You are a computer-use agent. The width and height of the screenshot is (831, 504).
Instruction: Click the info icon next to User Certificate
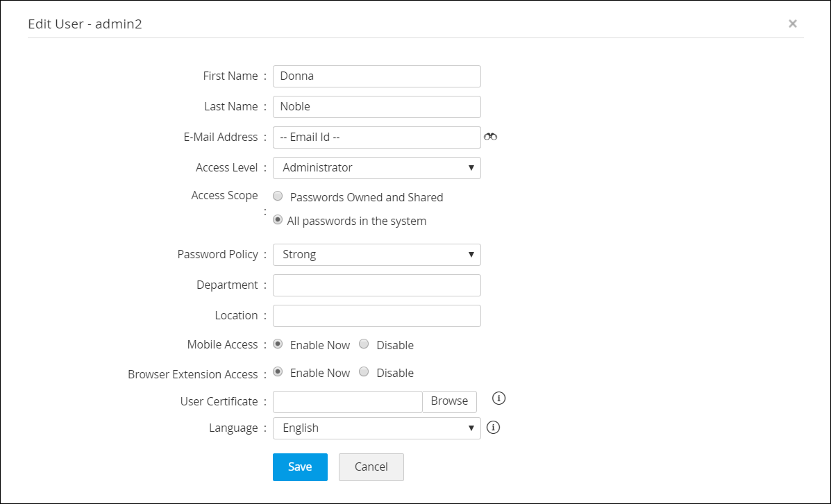point(499,398)
